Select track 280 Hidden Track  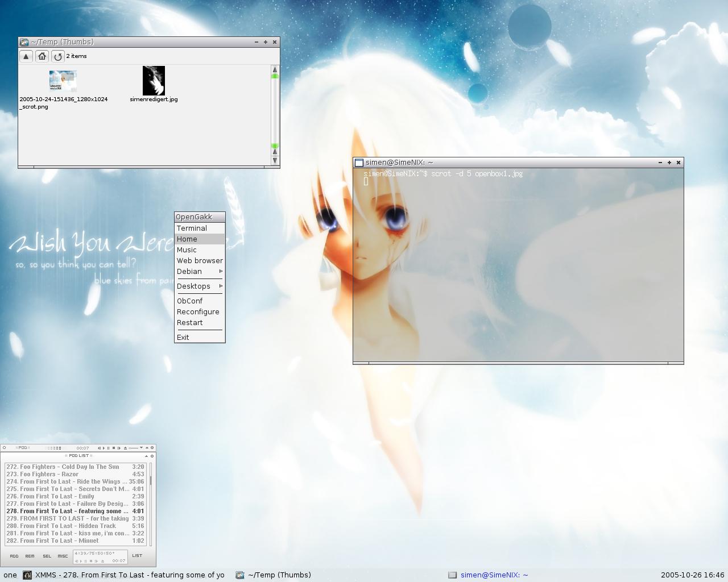pyautogui.click(x=75, y=526)
